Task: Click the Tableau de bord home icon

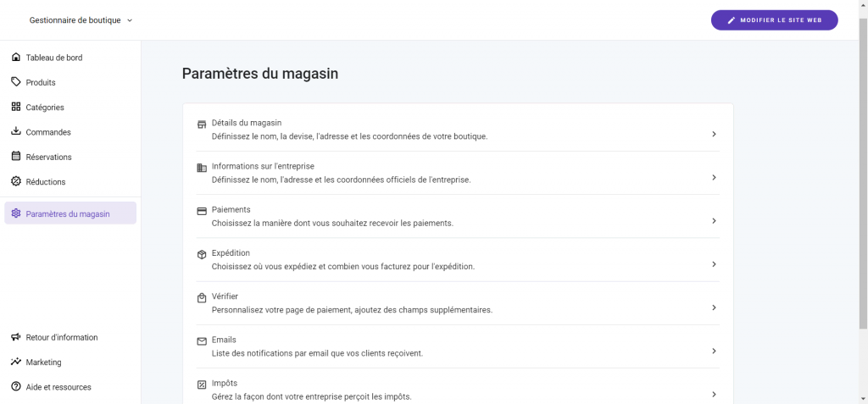Action: pos(16,58)
